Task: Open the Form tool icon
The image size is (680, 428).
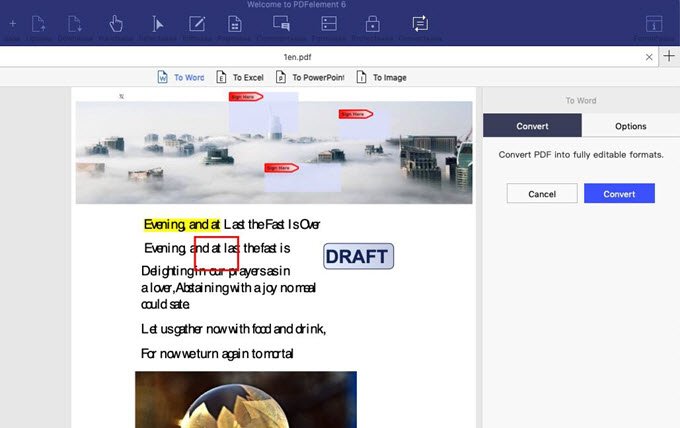Action: 329,23
